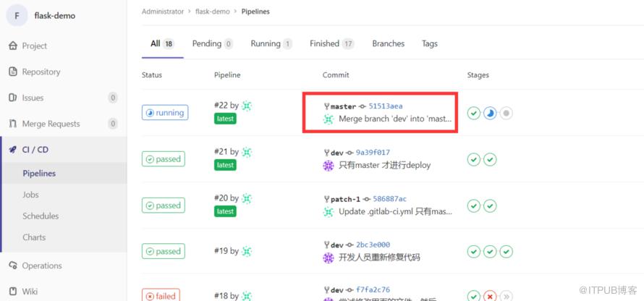
Task: Click third passed stage of pipeline #19
Action: (506, 251)
